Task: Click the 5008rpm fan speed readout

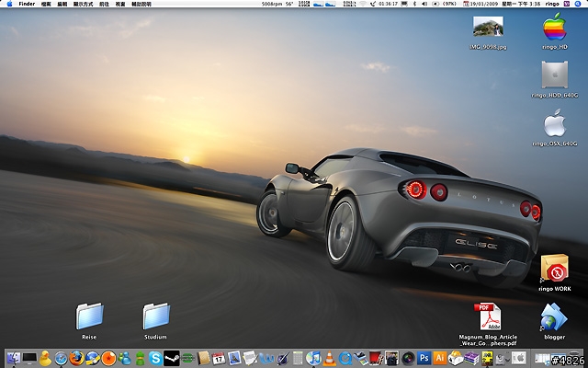Action: 272,4
